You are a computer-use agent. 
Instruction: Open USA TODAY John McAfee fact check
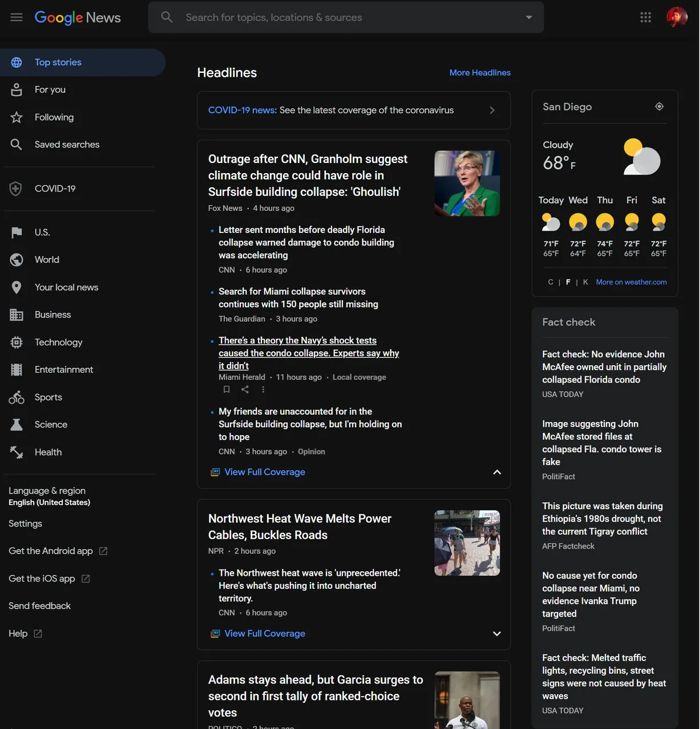(604, 367)
